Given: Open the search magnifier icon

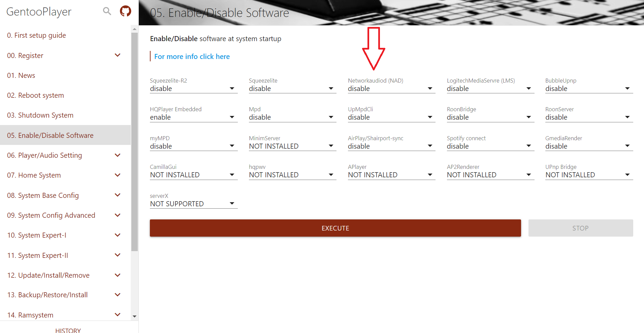Looking at the screenshot, I should click(107, 11).
